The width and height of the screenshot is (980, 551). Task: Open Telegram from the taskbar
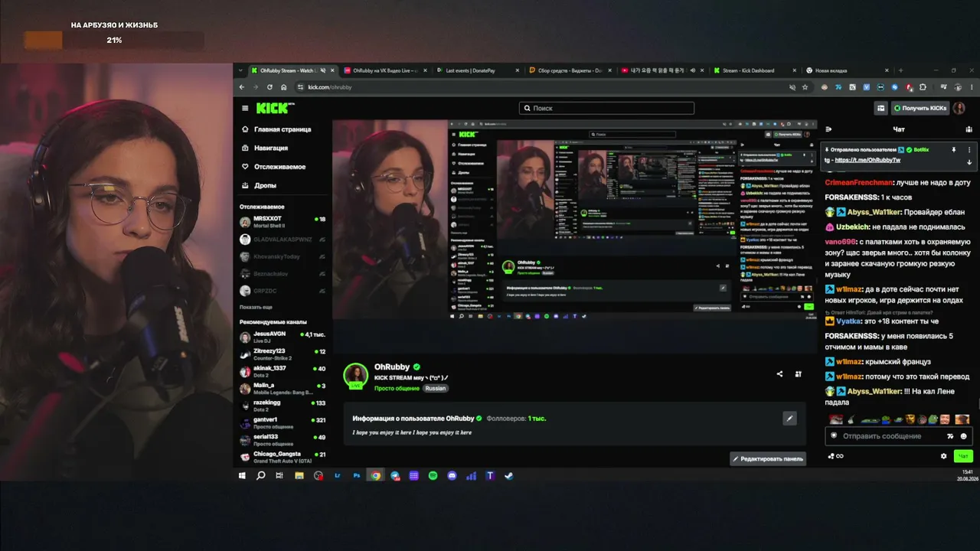pos(395,475)
